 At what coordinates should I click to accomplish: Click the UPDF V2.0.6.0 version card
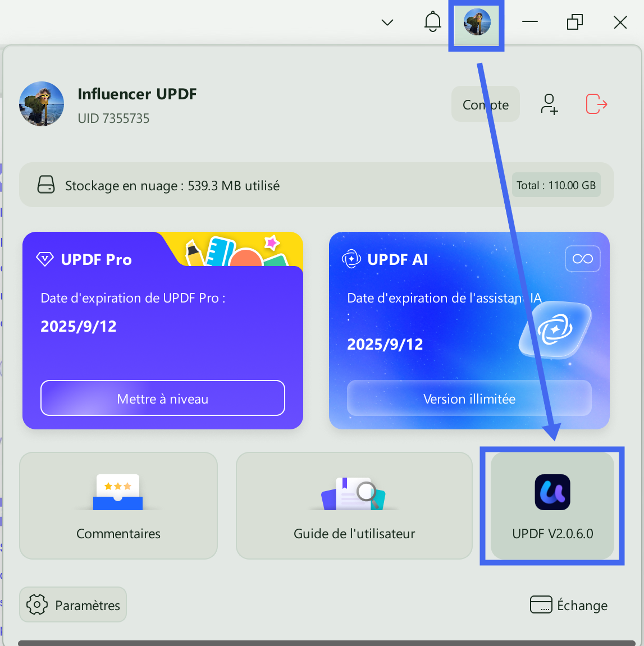(552, 506)
